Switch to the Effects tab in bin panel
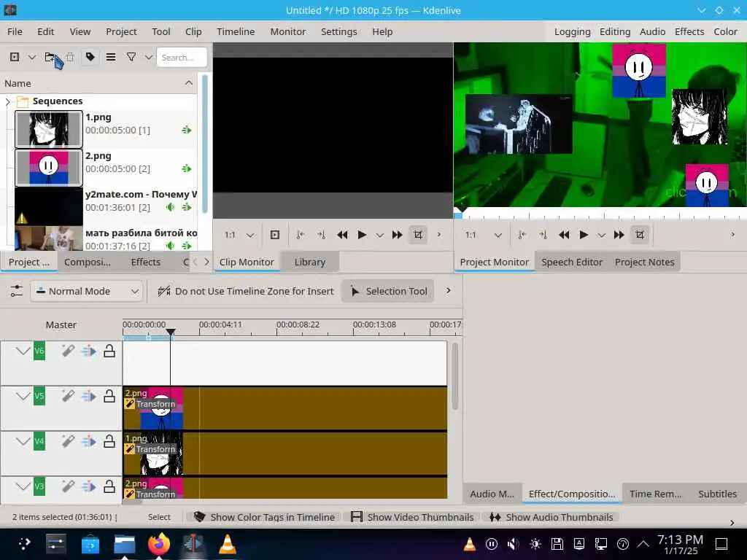 click(146, 262)
